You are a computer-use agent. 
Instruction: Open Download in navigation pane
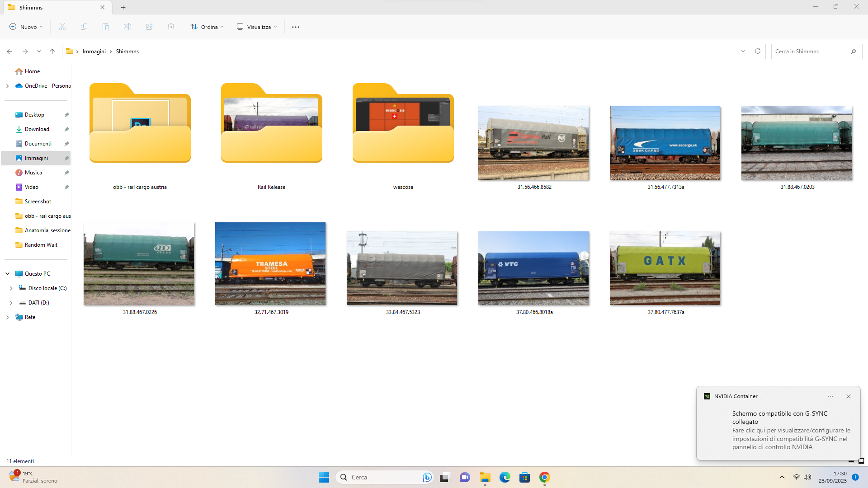[36, 129]
